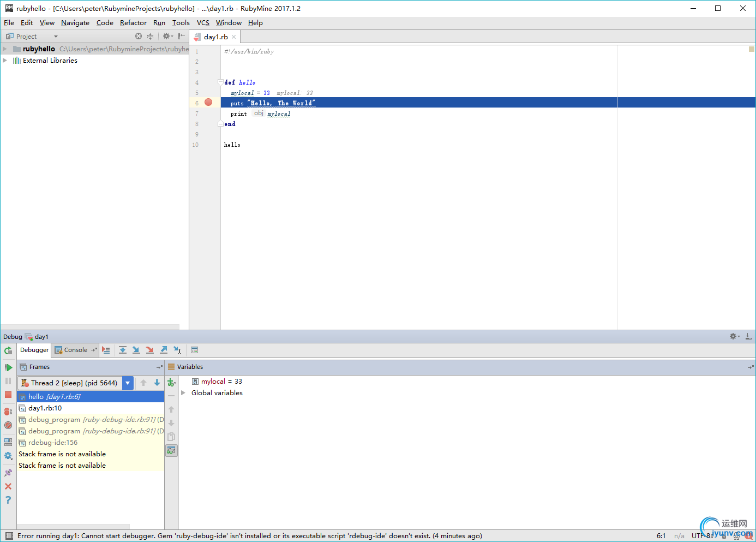Collapse all in Project panel
Viewport: 756px width, 542px height.
pyautogui.click(x=151, y=37)
